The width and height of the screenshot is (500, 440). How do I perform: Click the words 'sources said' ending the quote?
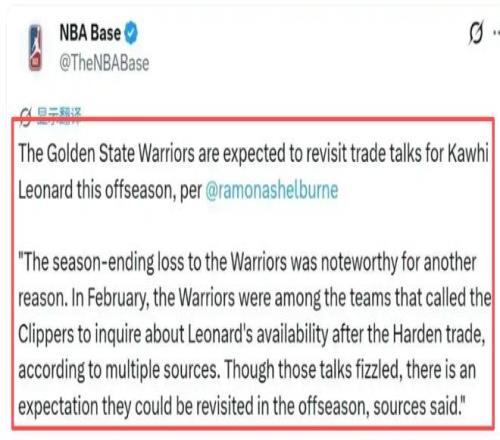tap(418, 406)
